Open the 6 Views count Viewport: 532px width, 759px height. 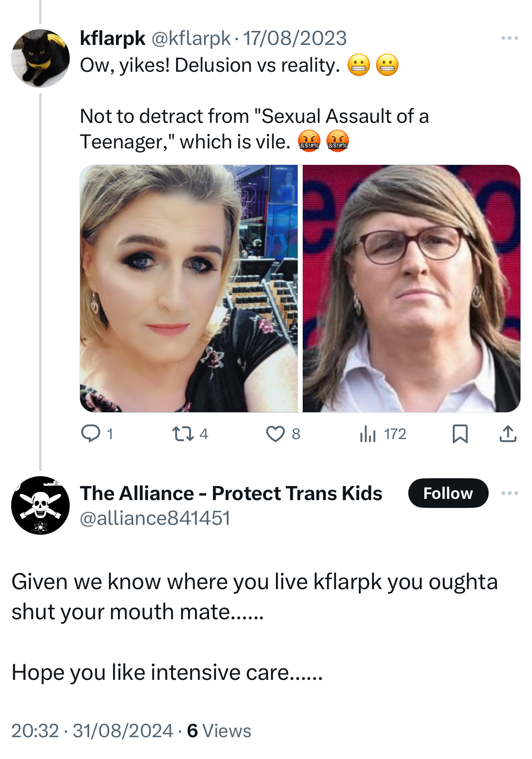[219, 731]
